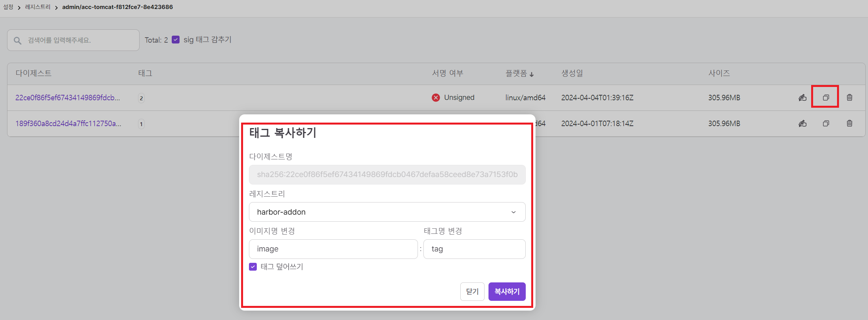Screen dimensions: 868x320
Task: Click date 2024-04-04T01:39:16Z
Action: point(597,98)
